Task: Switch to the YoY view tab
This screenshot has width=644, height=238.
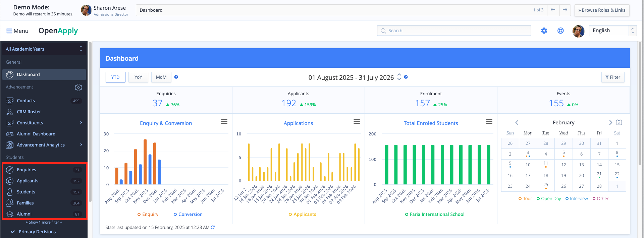Action: 138,77
